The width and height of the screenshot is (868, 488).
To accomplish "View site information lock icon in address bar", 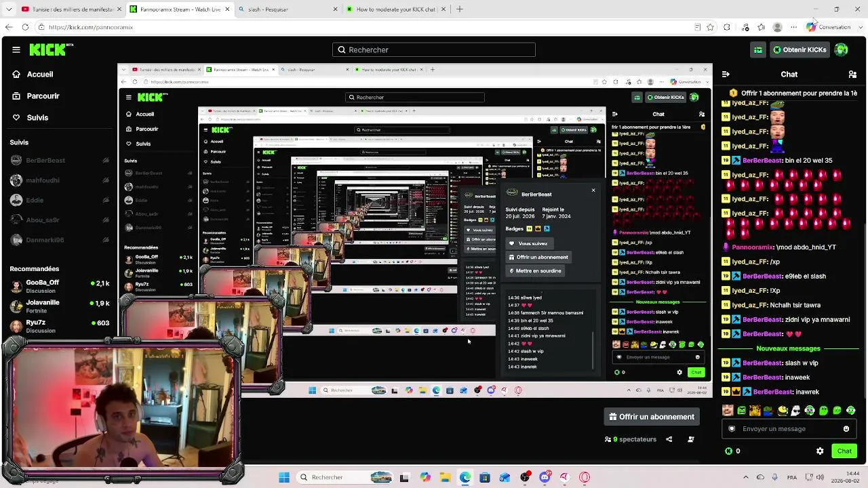I will [41, 27].
